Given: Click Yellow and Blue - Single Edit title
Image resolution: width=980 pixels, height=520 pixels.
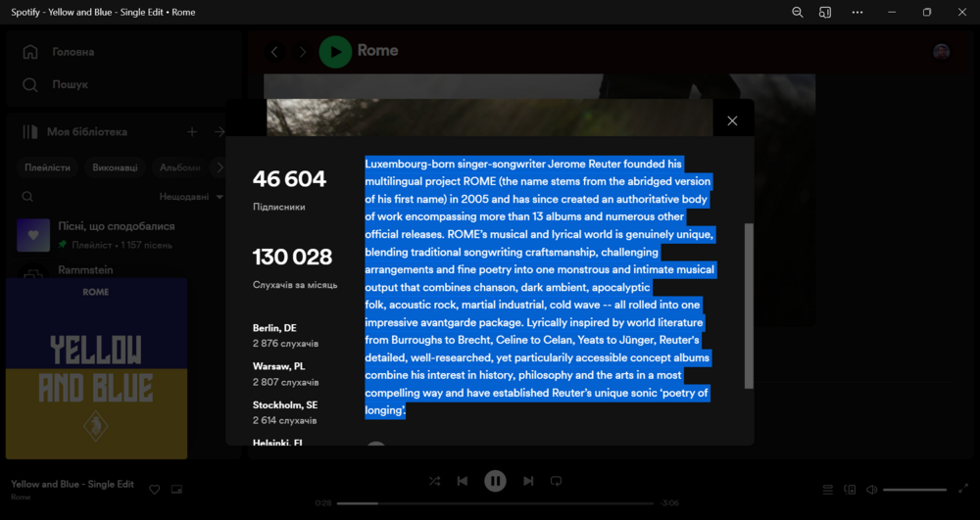Looking at the screenshot, I should click(73, 484).
